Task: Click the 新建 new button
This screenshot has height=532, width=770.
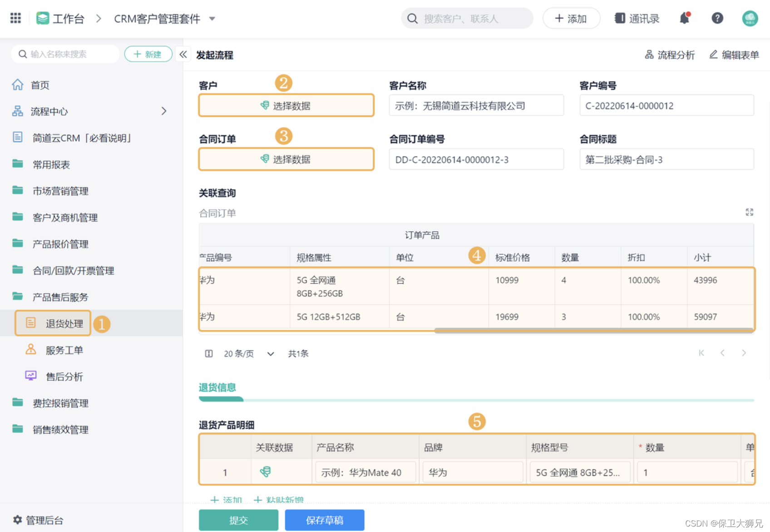Action: point(148,54)
